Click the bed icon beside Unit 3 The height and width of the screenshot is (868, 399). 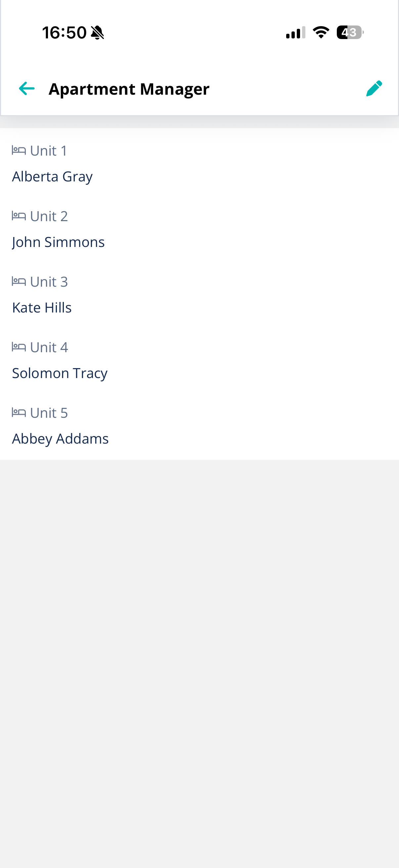pyautogui.click(x=19, y=281)
